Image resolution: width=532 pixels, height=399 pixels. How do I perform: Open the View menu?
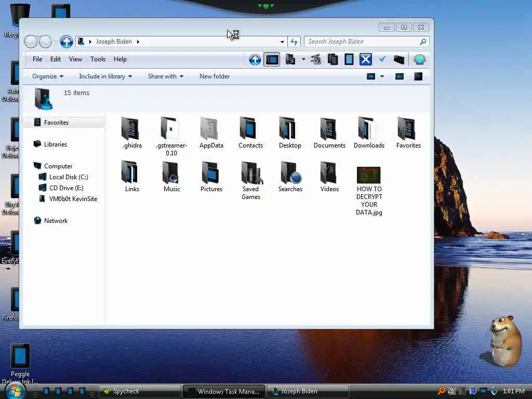[75, 59]
